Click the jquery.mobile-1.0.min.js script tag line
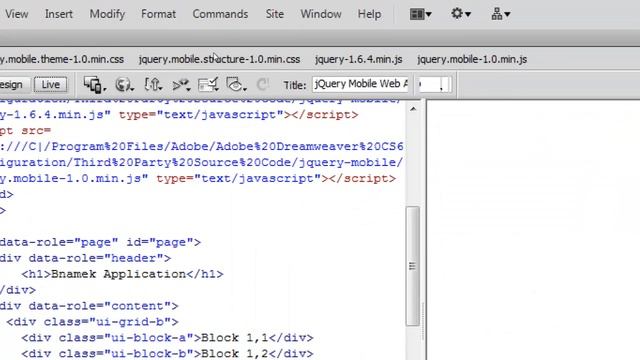 coord(198,178)
